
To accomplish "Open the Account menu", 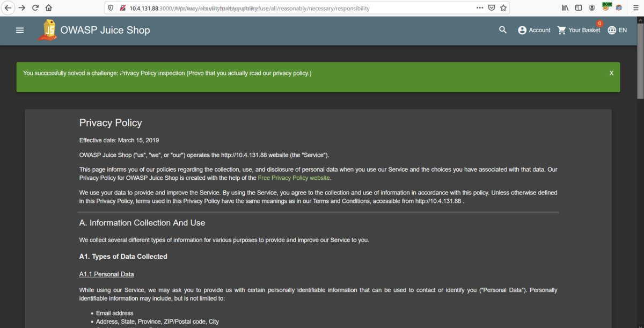I will click(x=534, y=30).
